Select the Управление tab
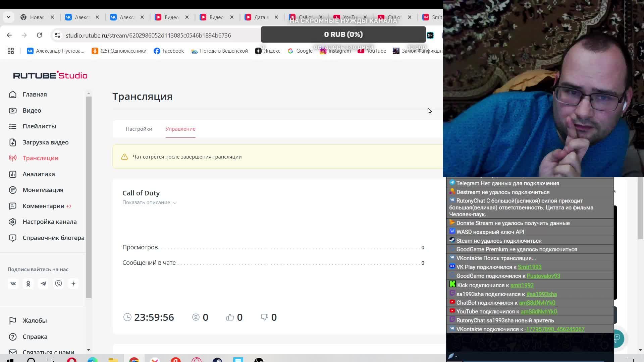 [x=180, y=129]
